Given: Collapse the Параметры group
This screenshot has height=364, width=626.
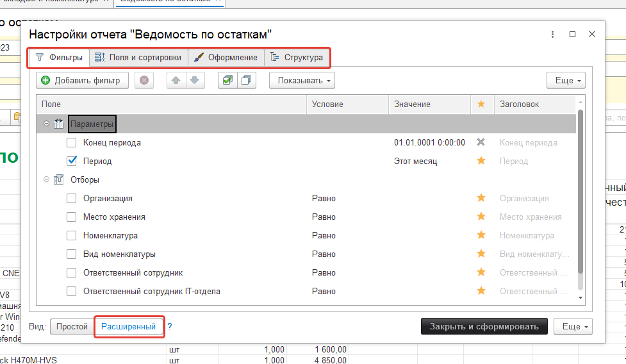Looking at the screenshot, I should [x=46, y=124].
